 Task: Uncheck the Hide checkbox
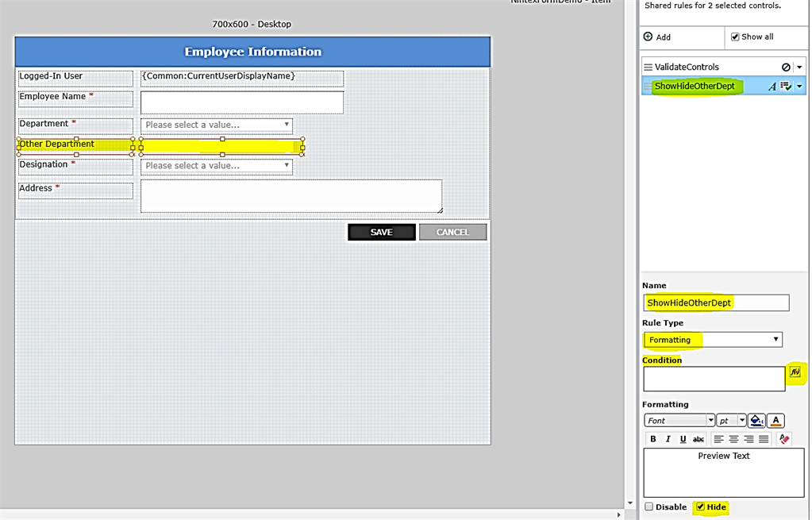point(701,507)
